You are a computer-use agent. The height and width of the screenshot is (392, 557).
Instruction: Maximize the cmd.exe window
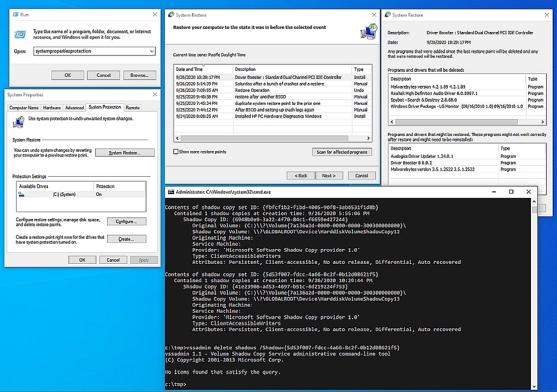click(x=511, y=192)
